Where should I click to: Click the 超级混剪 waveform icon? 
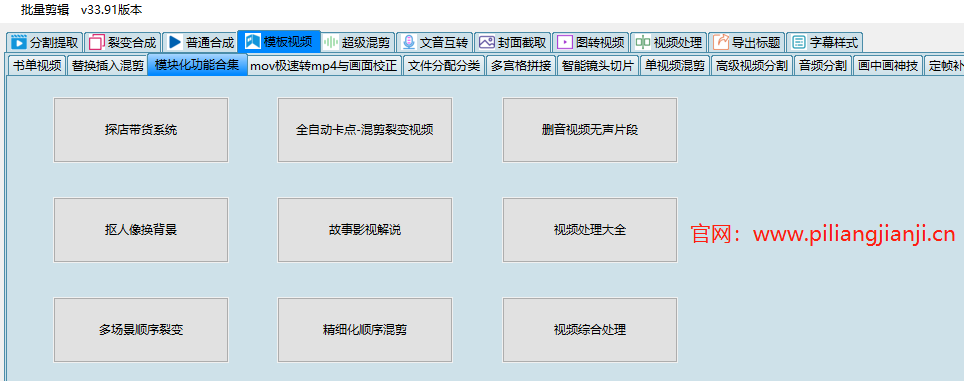point(331,42)
